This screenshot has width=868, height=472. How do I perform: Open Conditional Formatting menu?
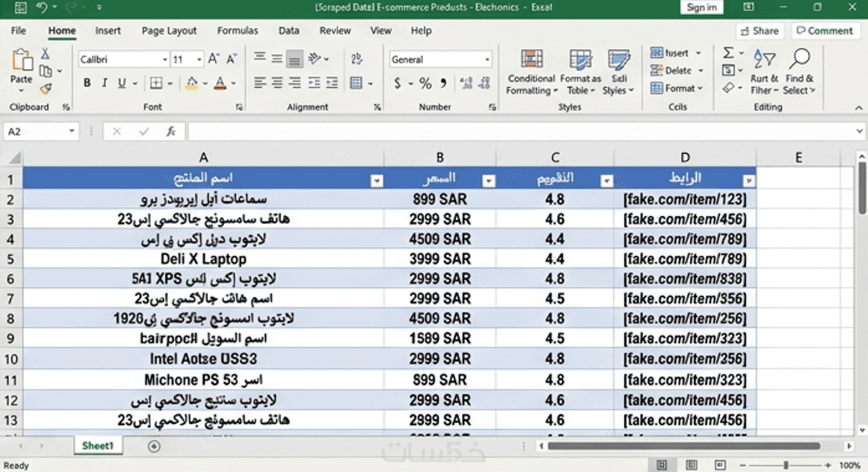[532, 72]
